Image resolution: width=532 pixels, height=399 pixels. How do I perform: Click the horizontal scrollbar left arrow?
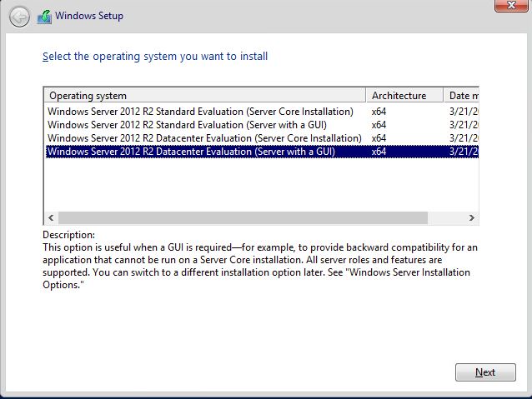pyautogui.click(x=51, y=217)
